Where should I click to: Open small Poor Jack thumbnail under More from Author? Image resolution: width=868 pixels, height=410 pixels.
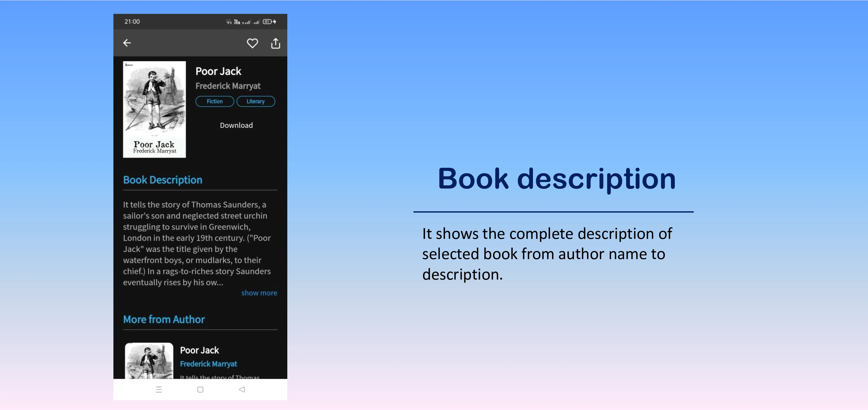(x=149, y=361)
